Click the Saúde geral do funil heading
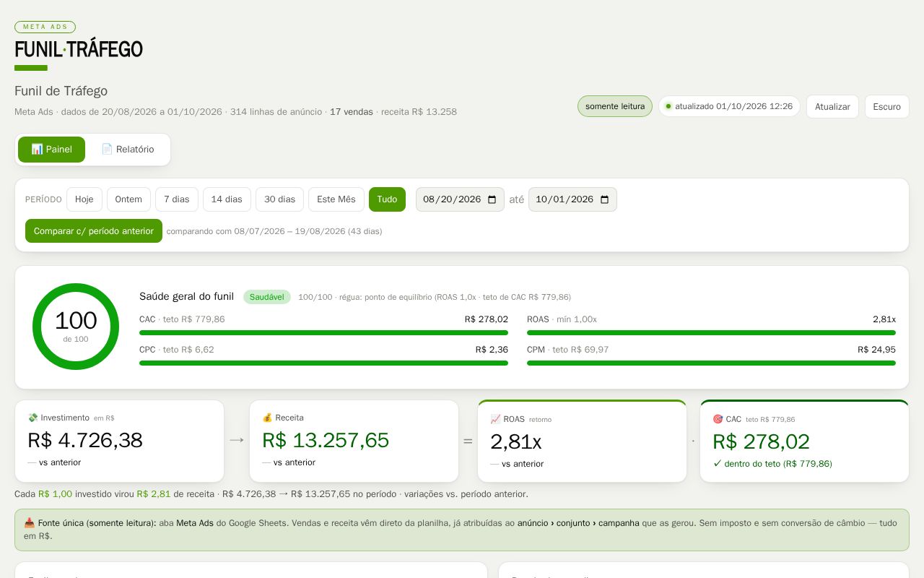924x578 pixels. point(186,296)
